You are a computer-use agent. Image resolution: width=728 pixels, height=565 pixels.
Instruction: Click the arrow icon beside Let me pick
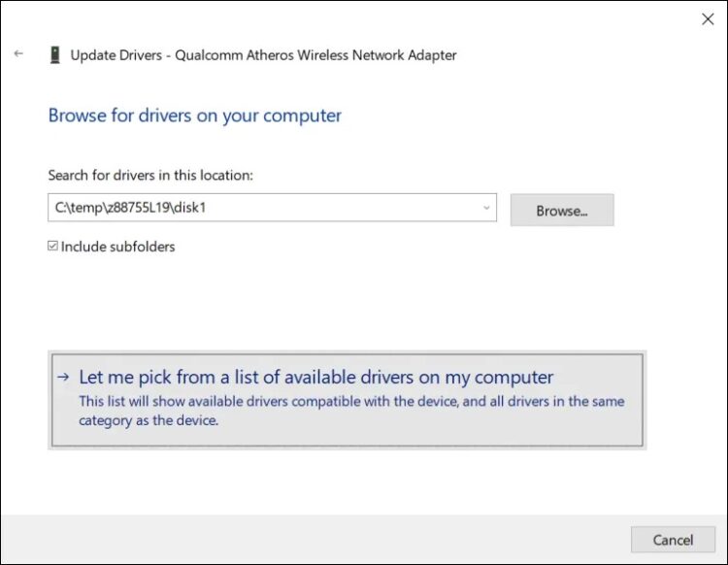tap(63, 377)
